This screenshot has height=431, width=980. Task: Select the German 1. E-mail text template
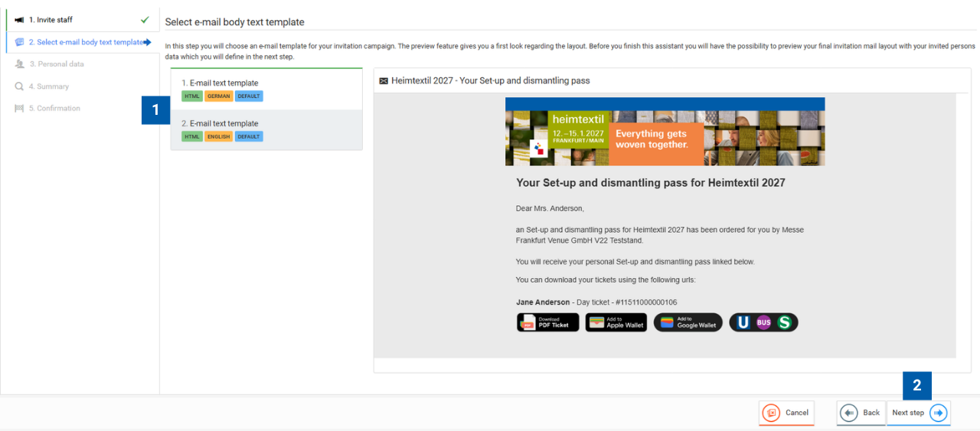(266, 89)
